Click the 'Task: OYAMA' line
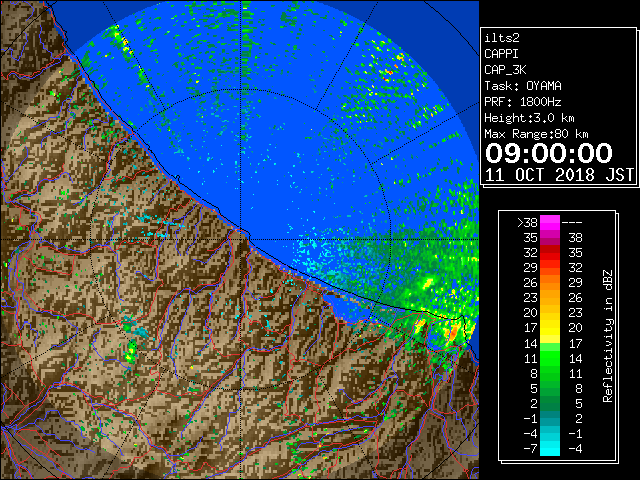 523,86
